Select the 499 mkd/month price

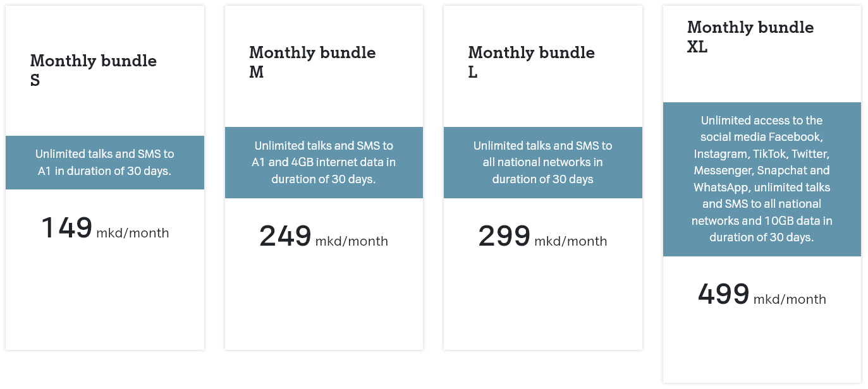pyautogui.click(x=762, y=294)
